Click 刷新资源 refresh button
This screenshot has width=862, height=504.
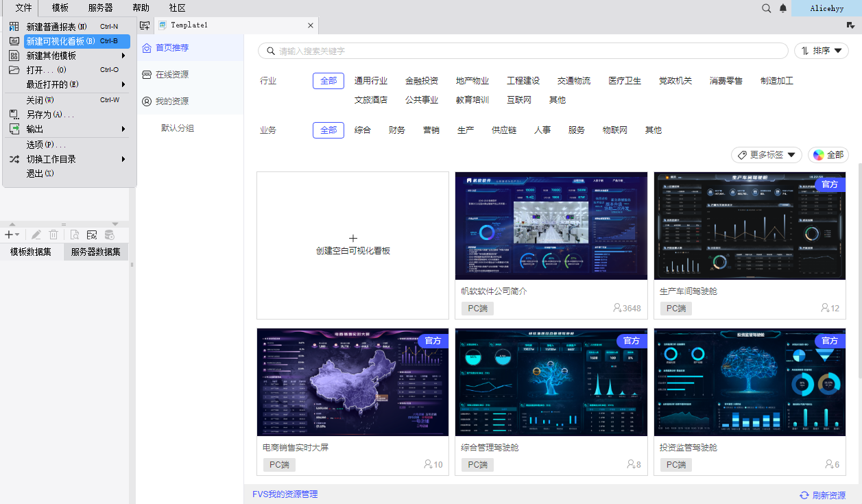click(x=822, y=495)
